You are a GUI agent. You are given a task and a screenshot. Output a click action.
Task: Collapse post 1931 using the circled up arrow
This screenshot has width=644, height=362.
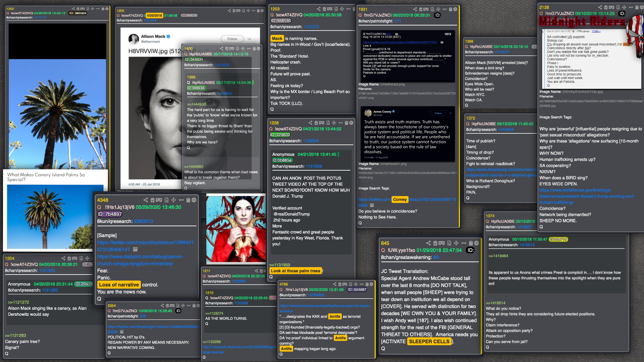(x=455, y=9)
